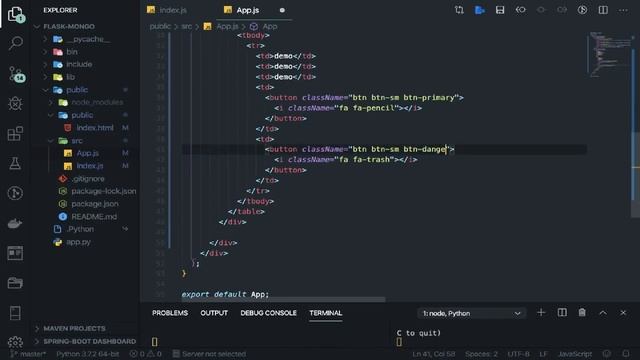Select the App.js editor tab
The height and width of the screenshot is (360, 640).
[x=247, y=10]
